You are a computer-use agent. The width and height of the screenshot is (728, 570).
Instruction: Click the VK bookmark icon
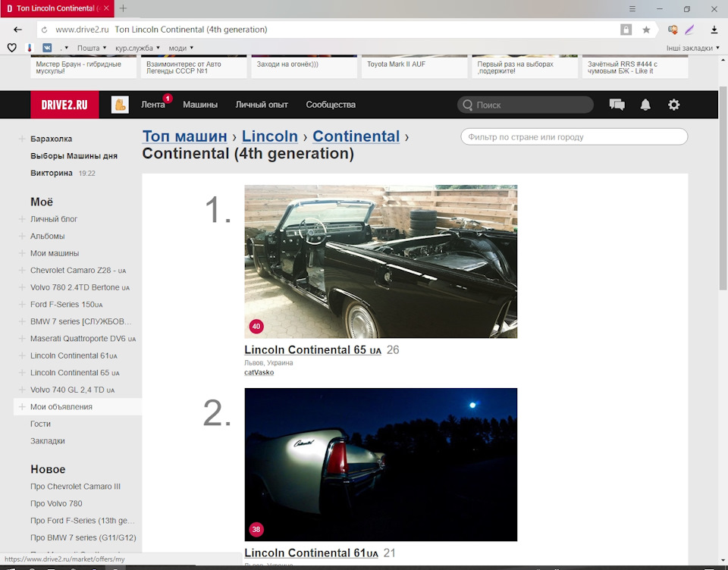pyautogui.click(x=47, y=48)
